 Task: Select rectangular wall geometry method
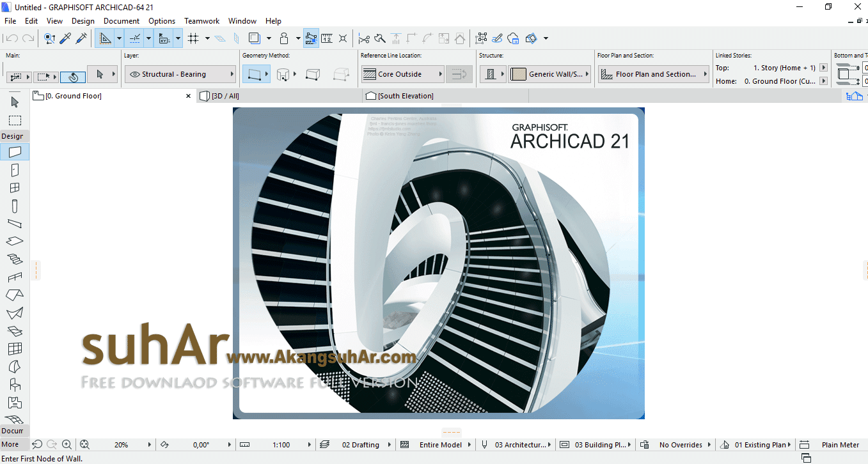point(313,75)
